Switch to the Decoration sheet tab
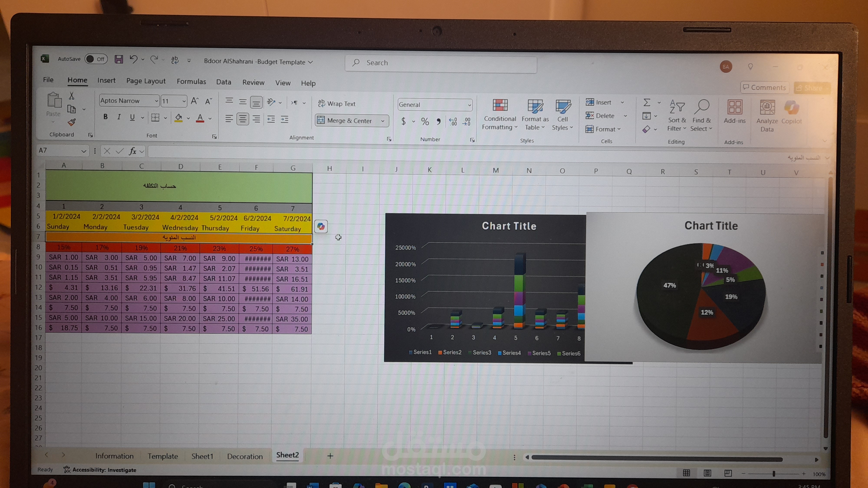This screenshot has width=868, height=488. (x=245, y=456)
